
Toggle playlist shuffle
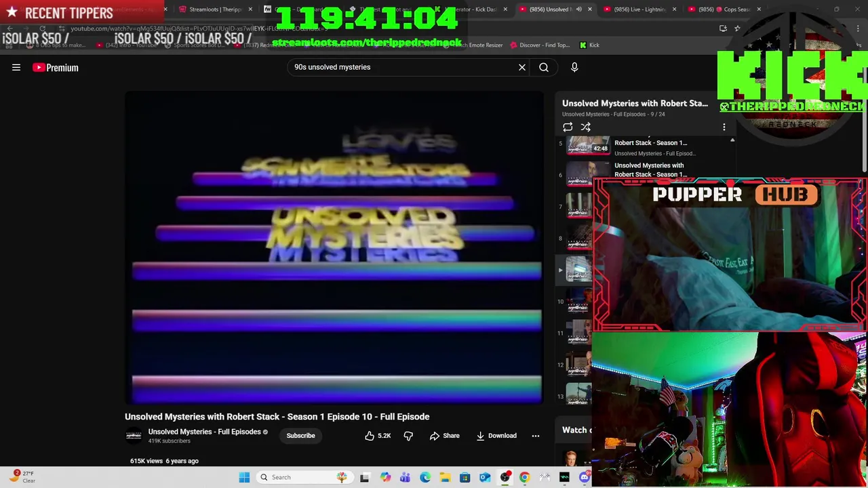586,127
